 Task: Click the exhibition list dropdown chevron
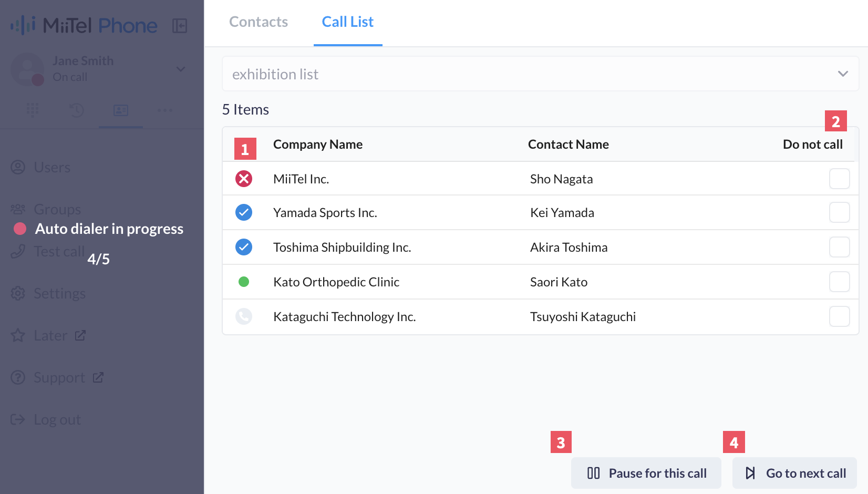[x=843, y=74]
